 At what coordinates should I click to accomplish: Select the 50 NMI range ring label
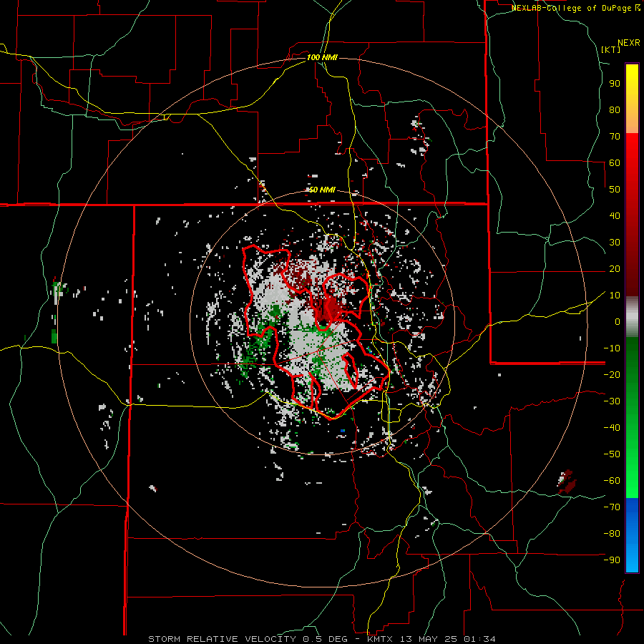[322, 190]
